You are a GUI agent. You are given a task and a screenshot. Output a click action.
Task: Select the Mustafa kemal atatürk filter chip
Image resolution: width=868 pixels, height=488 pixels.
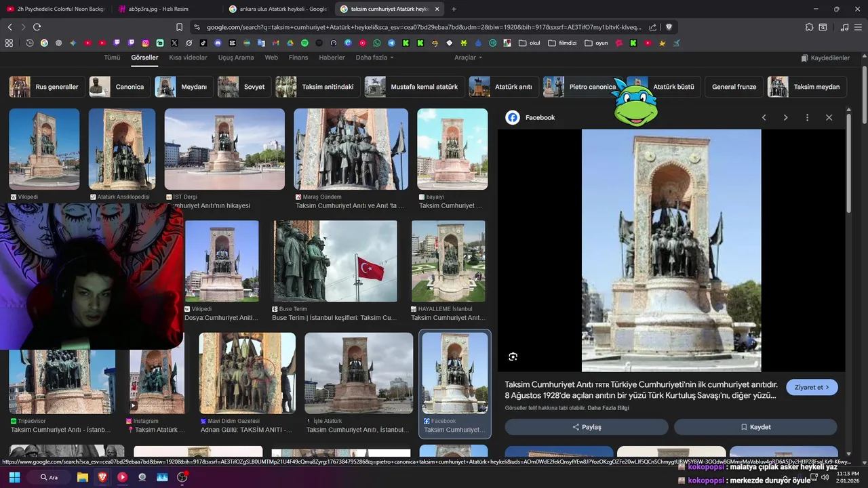pyautogui.click(x=414, y=87)
